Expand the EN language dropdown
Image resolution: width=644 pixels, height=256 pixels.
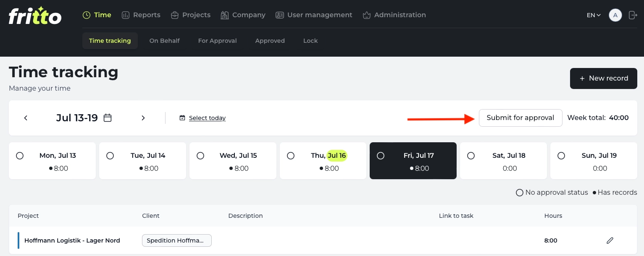[594, 15]
